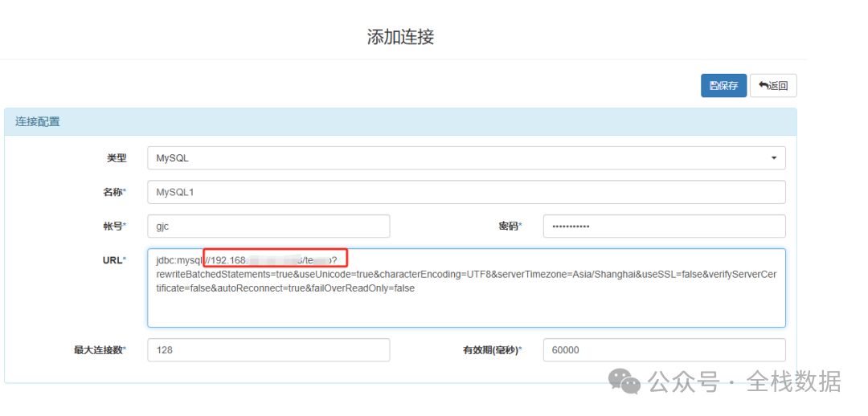Focus the 帐号 field containing gjc
Image resolution: width=868 pixels, height=416 pixels.
[x=268, y=226]
